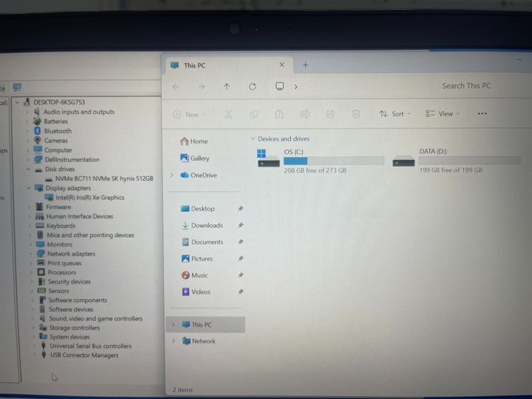The height and width of the screenshot is (399, 532).
Task: Click the Search This PC box
Action: (466, 86)
